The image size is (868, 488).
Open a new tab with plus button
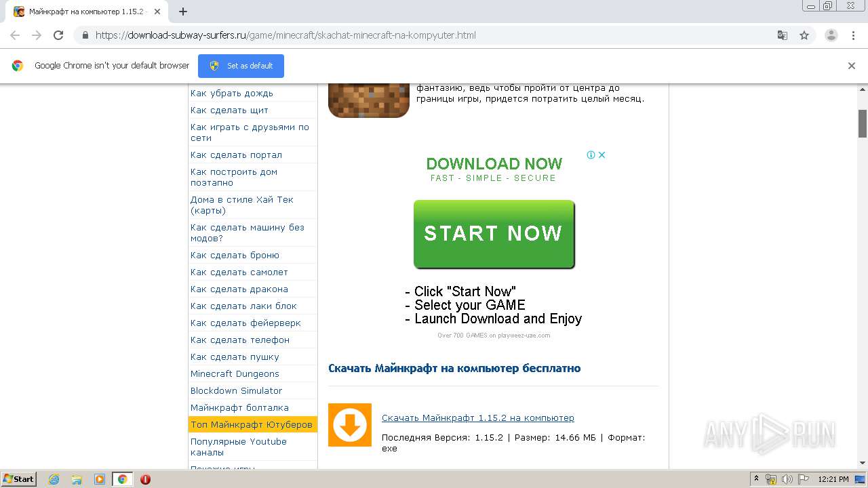point(183,12)
